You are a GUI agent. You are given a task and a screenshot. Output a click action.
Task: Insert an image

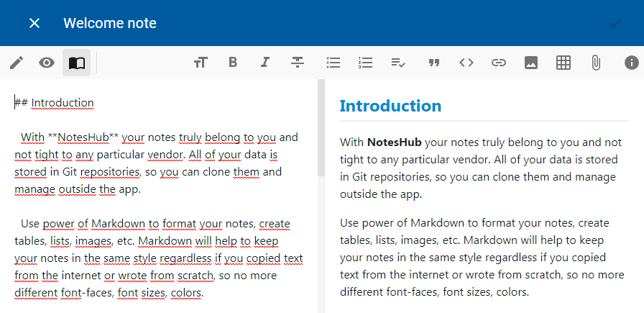click(x=531, y=63)
